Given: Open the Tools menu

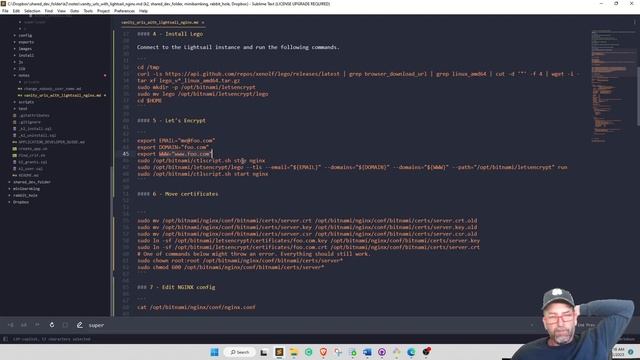Looking at the screenshot, I should point(88,11).
